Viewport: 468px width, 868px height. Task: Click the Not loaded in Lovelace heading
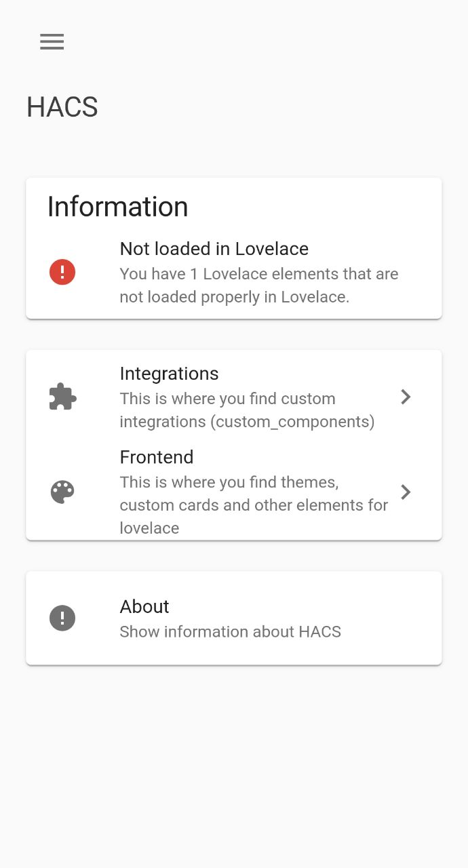pyautogui.click(x=214, y=249)
